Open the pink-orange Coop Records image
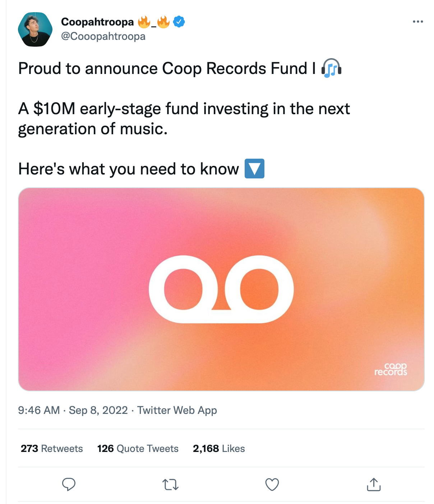 (x=221, y=289)
